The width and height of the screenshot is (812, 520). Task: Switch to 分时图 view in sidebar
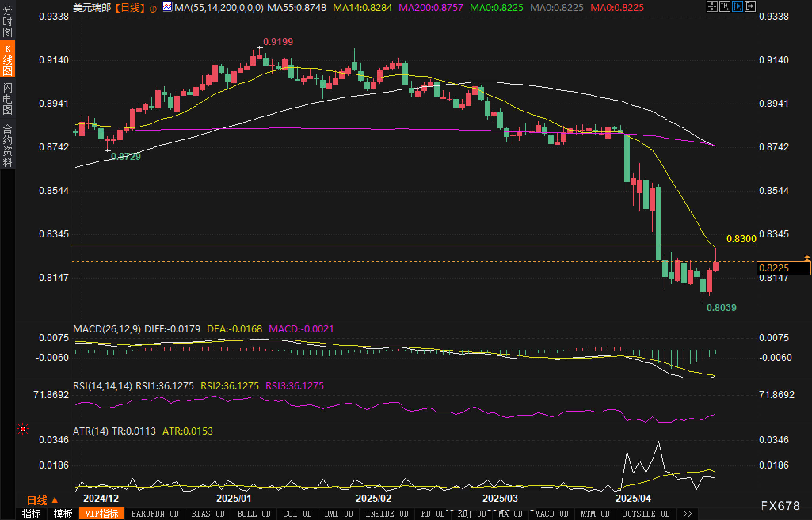(8, 21)
